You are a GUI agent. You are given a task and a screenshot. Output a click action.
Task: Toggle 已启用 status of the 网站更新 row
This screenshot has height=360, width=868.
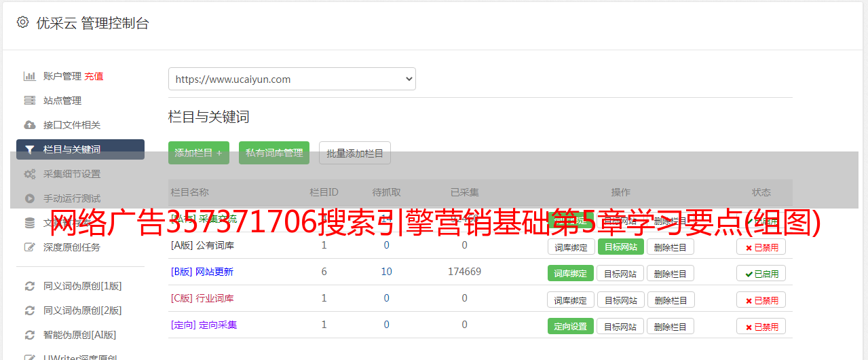[761, 273]
